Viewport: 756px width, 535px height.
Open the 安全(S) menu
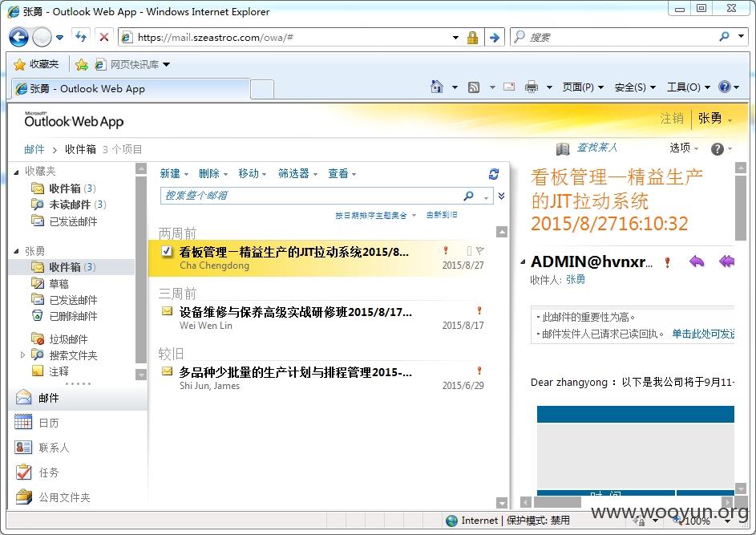[x=635, y=87]
